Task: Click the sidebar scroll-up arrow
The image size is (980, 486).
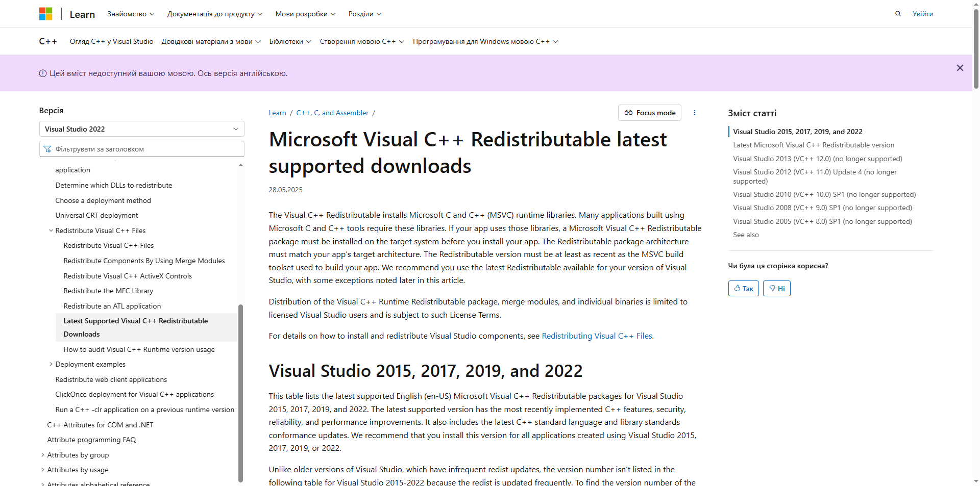Action: click(240, 165)
